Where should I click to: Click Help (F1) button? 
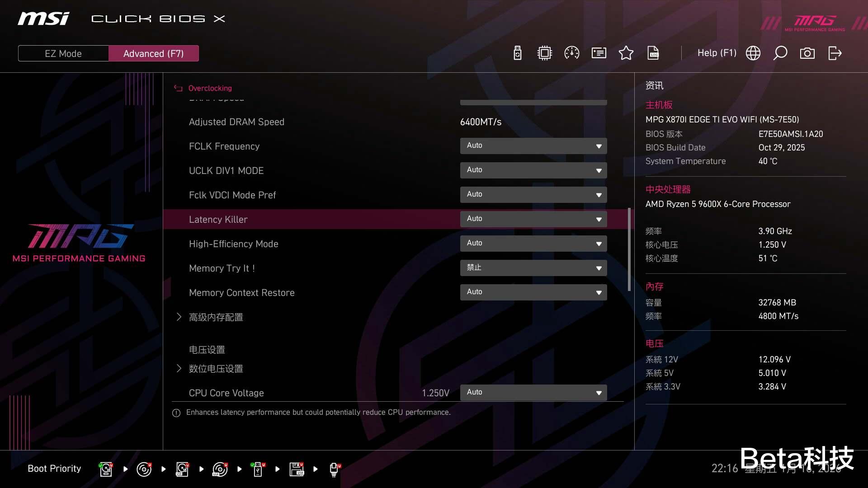pos(717,53)
